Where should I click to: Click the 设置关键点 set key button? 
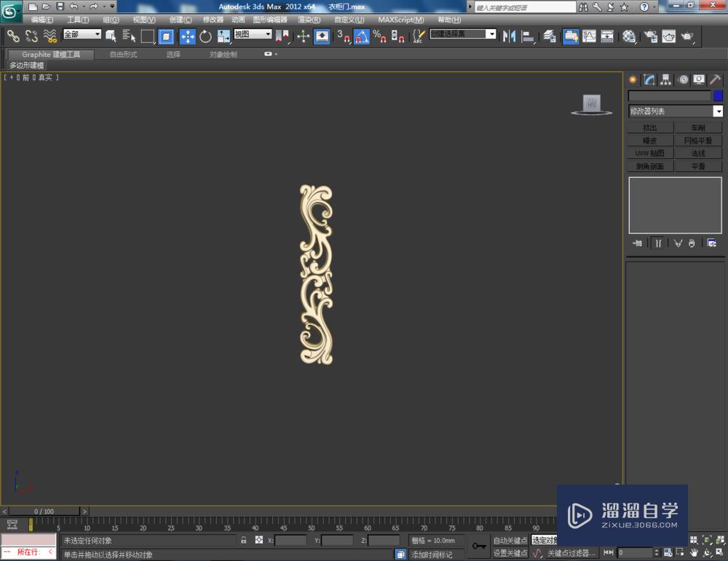510,553
